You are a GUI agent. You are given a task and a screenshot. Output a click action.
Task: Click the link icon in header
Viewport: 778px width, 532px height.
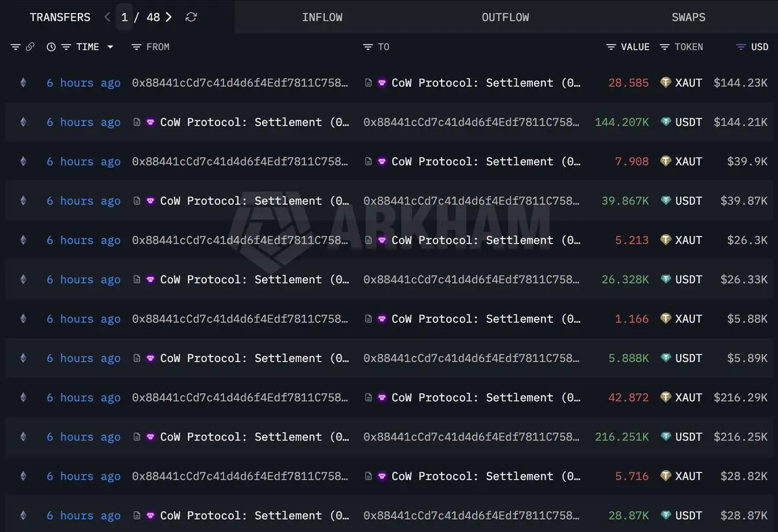pyautogui.click(x=30, y=47)
